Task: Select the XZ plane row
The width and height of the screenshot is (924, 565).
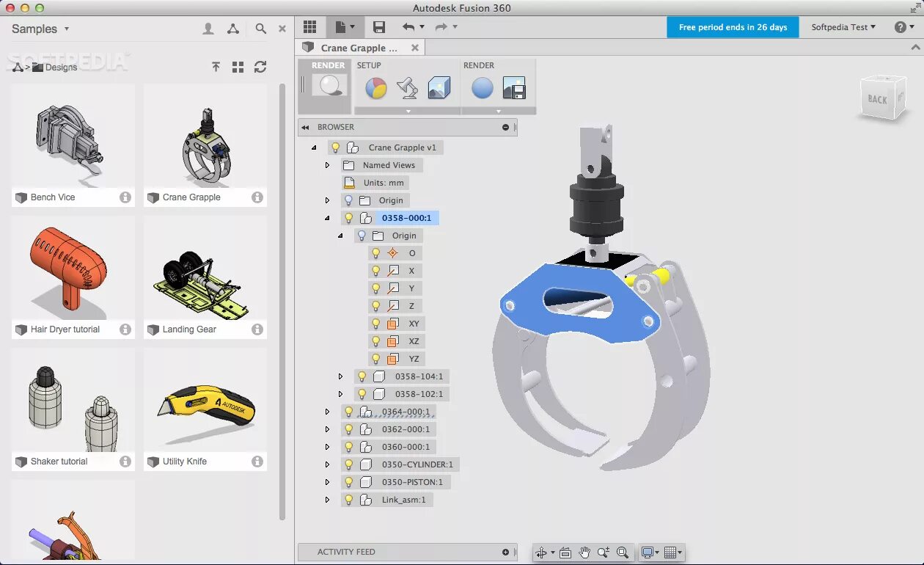Action: click(x=396, y=341)
